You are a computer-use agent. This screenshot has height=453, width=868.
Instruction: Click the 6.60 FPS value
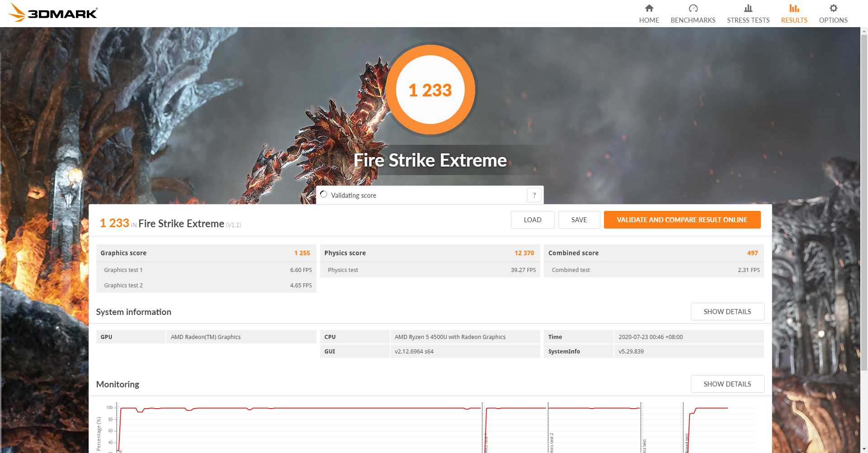[301, 270]
